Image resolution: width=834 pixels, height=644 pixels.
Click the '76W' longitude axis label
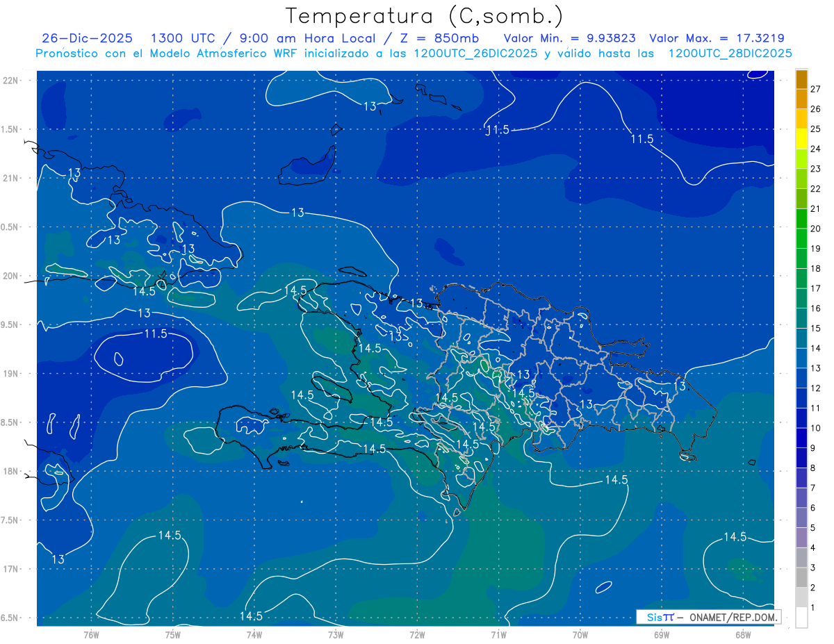(91, 635)
